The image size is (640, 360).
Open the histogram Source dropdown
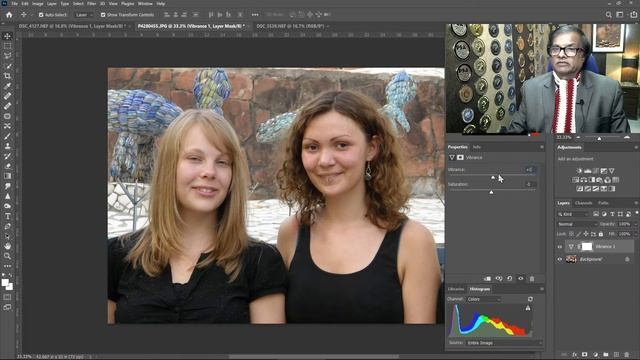coord(504,343)
